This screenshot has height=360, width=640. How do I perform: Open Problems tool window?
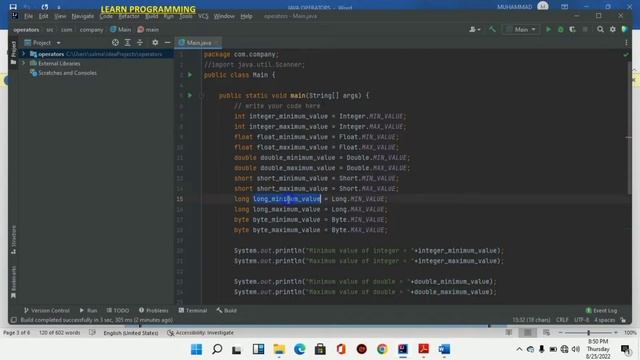click(153, 311)
